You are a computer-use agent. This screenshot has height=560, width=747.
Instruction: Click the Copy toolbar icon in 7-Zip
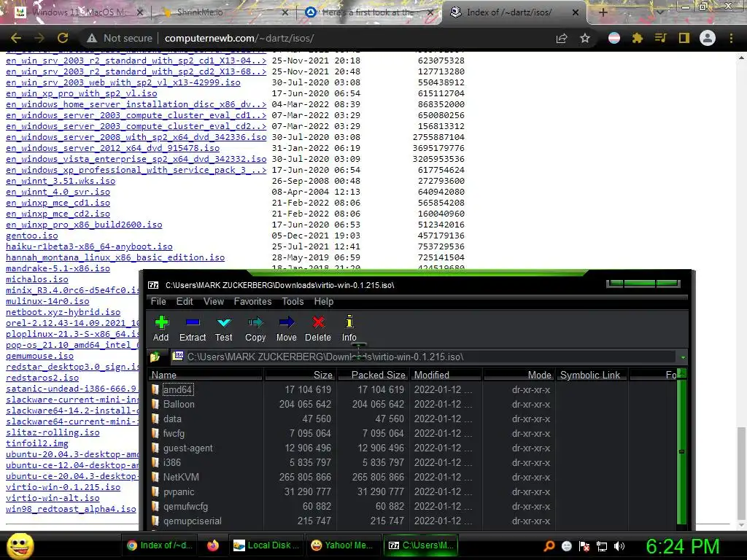pos(255,329)
